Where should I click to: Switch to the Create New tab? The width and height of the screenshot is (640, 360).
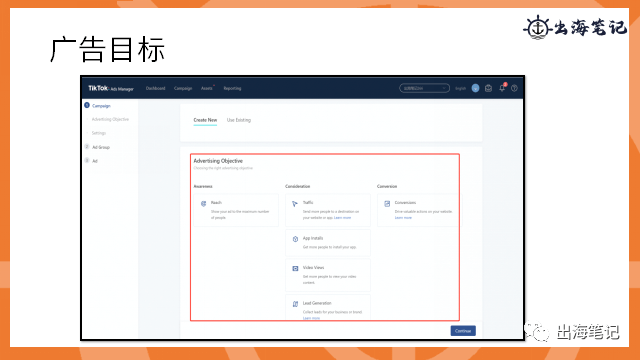click(205, 120)
